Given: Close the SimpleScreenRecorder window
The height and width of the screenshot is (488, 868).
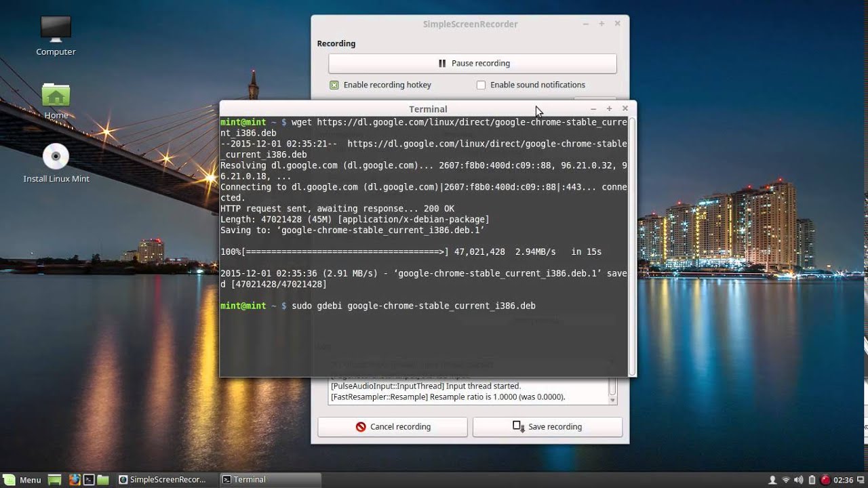Looking at the screenshot, I should click(x=618, y=24).
